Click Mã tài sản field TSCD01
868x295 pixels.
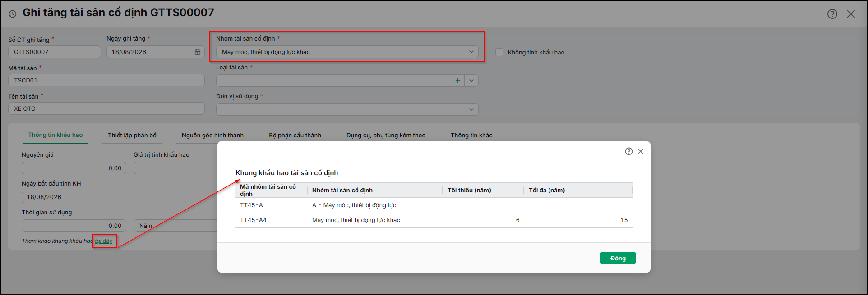[x=106, y=80]
